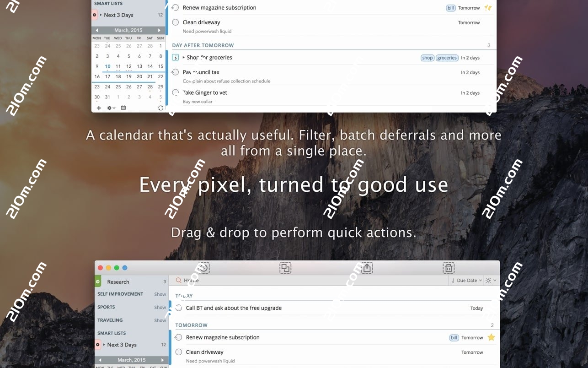Click Show beside the SPORTS section
This screenshot has width=588, height=368.
click(160, 307)
